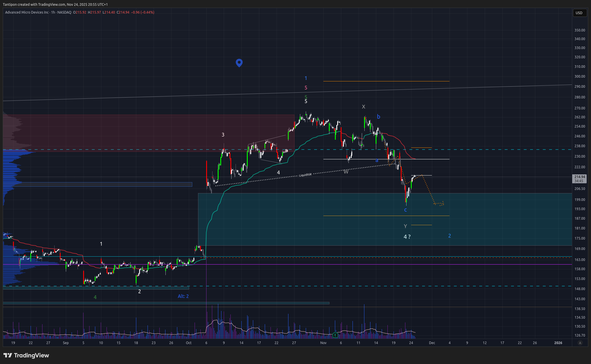Click the blue 'c' wave label
This screenshot has width=591, height=364.
coord(405,210)
